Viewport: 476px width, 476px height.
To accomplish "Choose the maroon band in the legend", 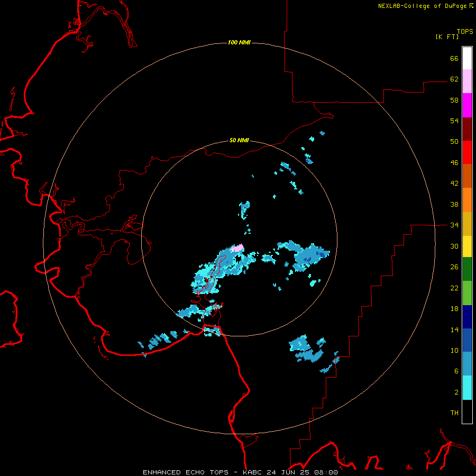I will 467,129.
